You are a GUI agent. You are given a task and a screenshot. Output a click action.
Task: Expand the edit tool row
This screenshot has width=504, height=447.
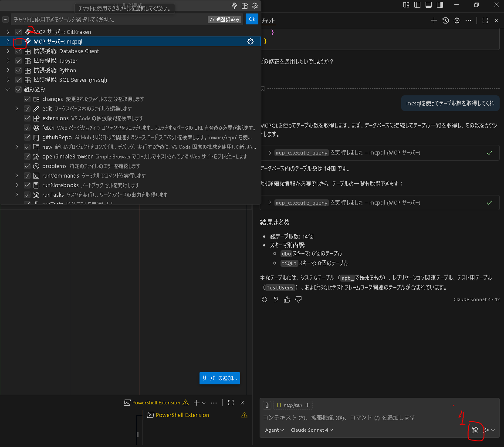tap(17, 108)
